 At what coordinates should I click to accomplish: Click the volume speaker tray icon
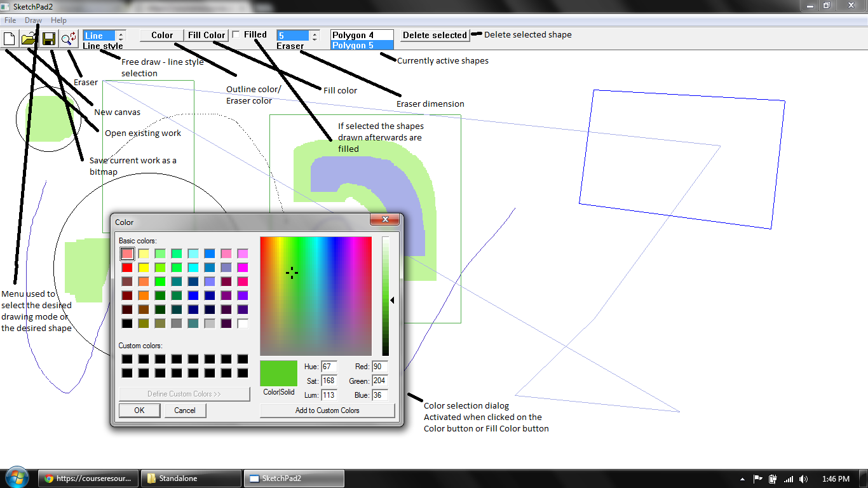pos(804,479)
